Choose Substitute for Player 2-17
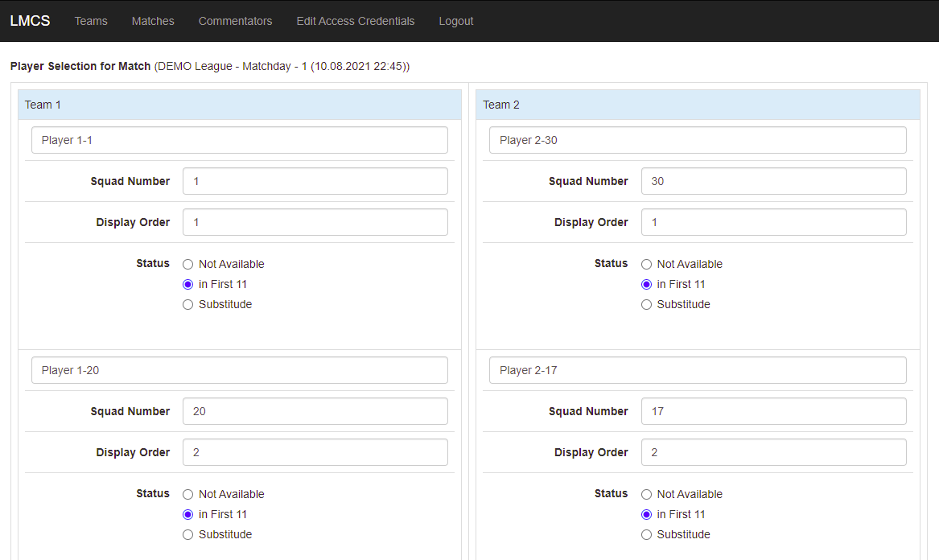 646,534
